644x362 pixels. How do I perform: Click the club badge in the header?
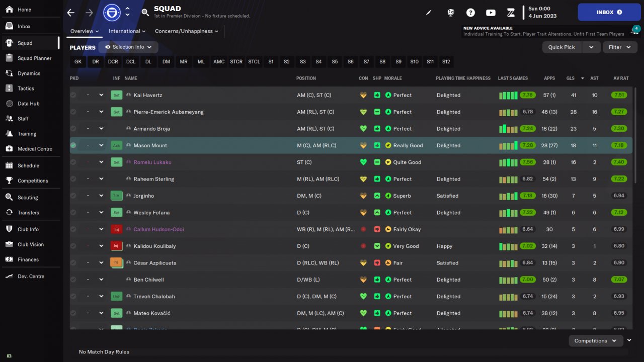point(112,12)
